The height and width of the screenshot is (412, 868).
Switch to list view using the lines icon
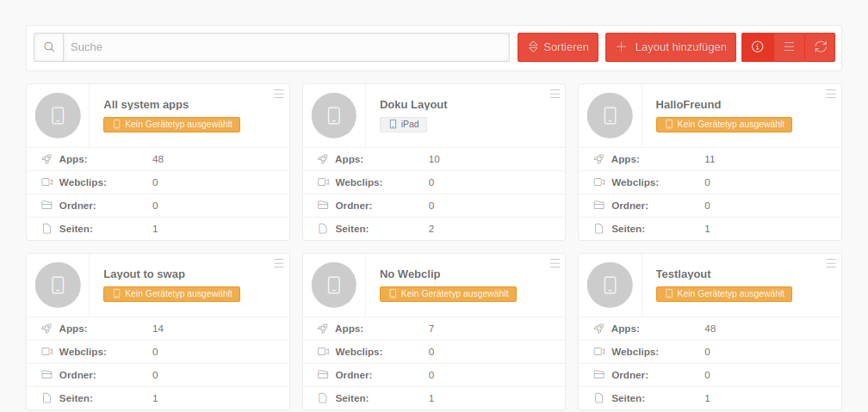tap(789, 47)
